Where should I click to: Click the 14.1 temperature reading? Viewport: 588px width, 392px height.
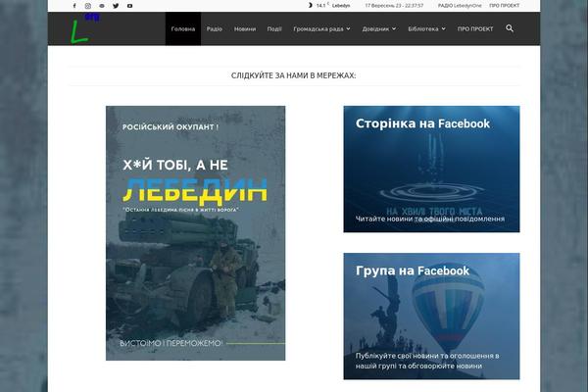[x=321, y=5]
